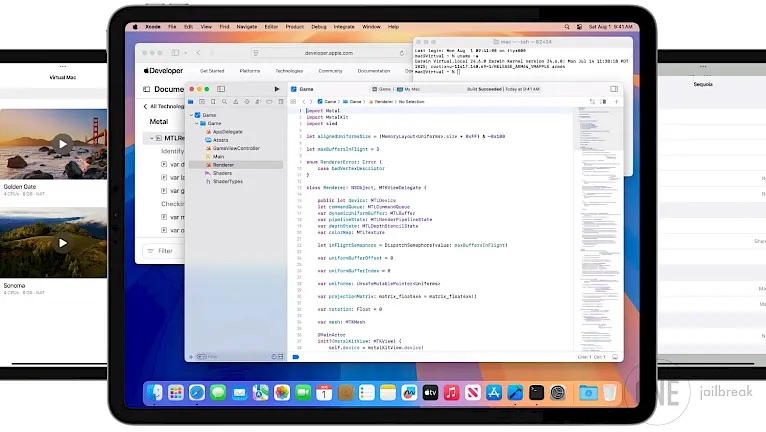Screen dimensions: 766x432
Task: Adjust editor options icon in Xcode
Action: pyautogui.click(x=603, y=102)
